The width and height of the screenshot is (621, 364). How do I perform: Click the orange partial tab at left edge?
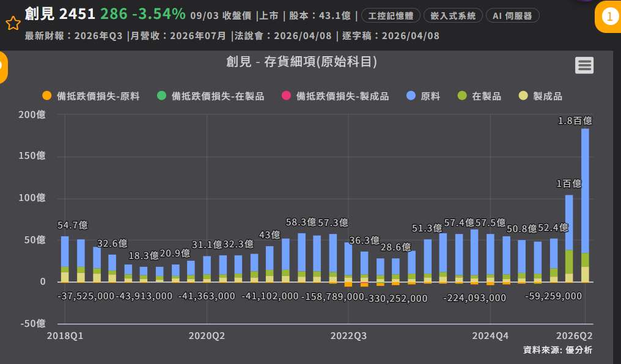coord(3,67)
